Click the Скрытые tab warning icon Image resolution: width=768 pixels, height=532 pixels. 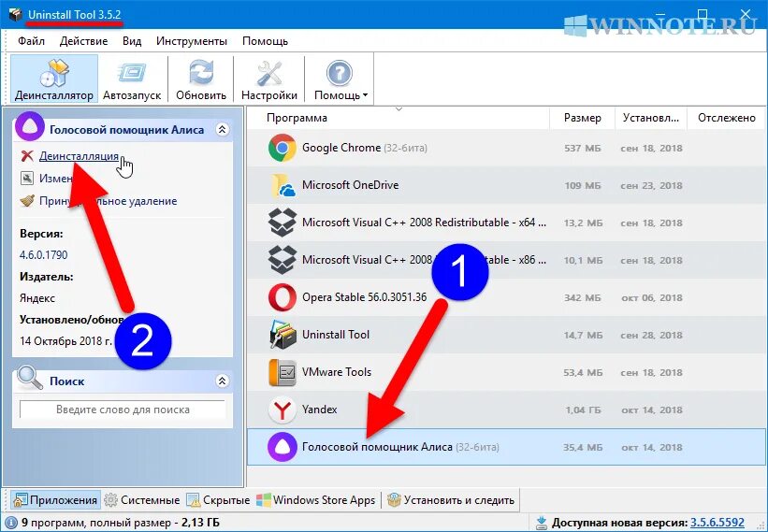194,499
